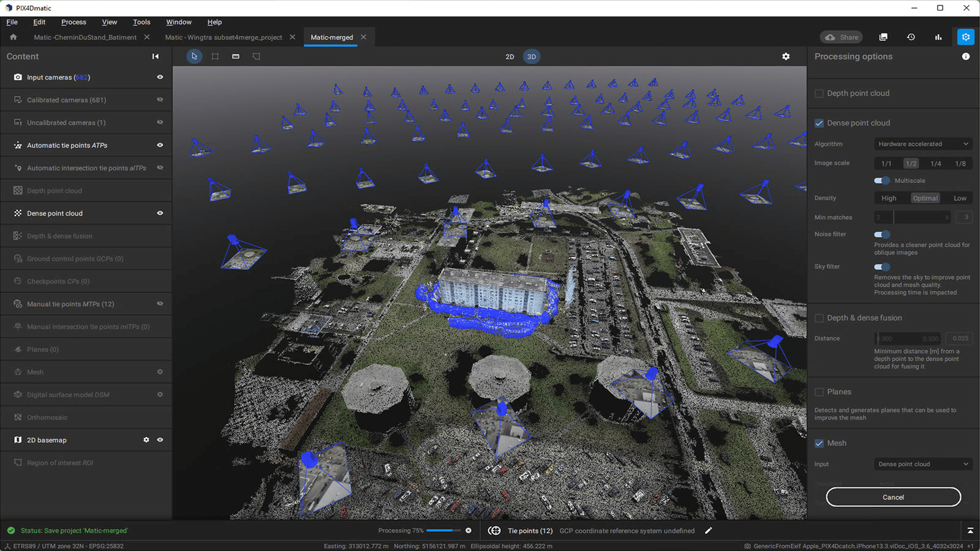Switch to the Matic-merged project tab
Viewport: 980px width, 551px height.
331,37
